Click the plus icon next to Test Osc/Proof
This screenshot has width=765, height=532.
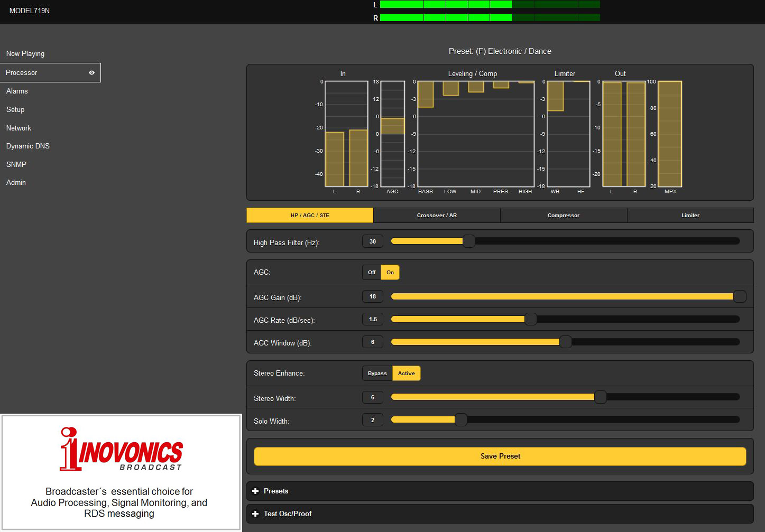click(x=255, y=514)
